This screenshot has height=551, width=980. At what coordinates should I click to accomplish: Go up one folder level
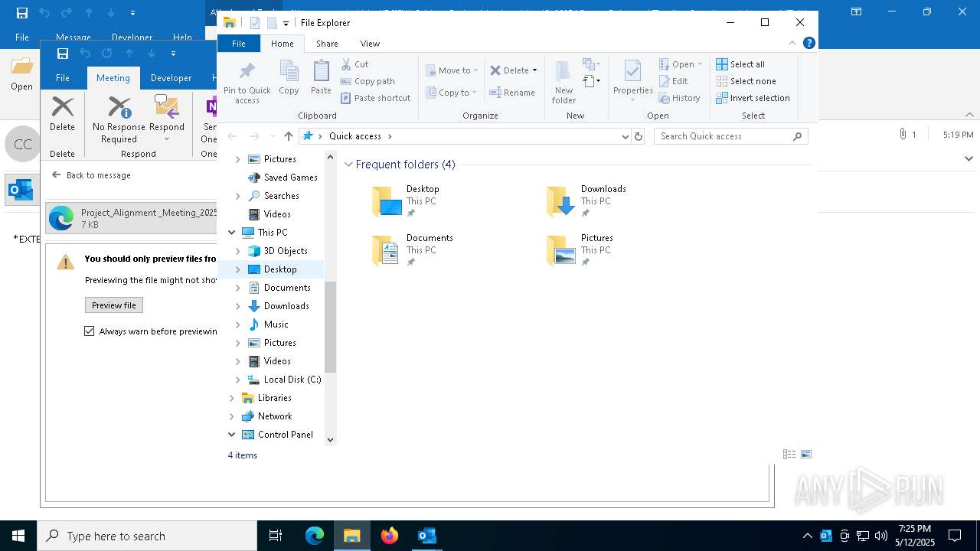(288, 136)
